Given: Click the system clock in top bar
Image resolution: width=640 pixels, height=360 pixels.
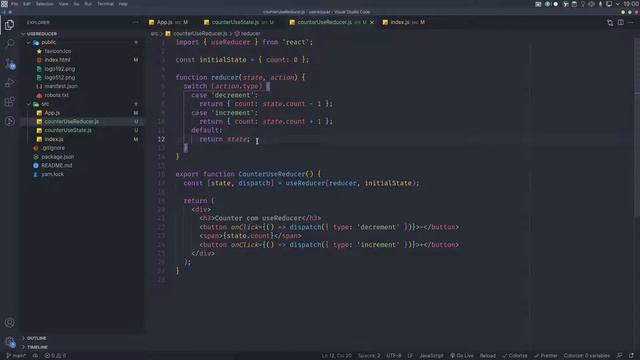Looking at the screenshot, I should click(x=631, y=4).
